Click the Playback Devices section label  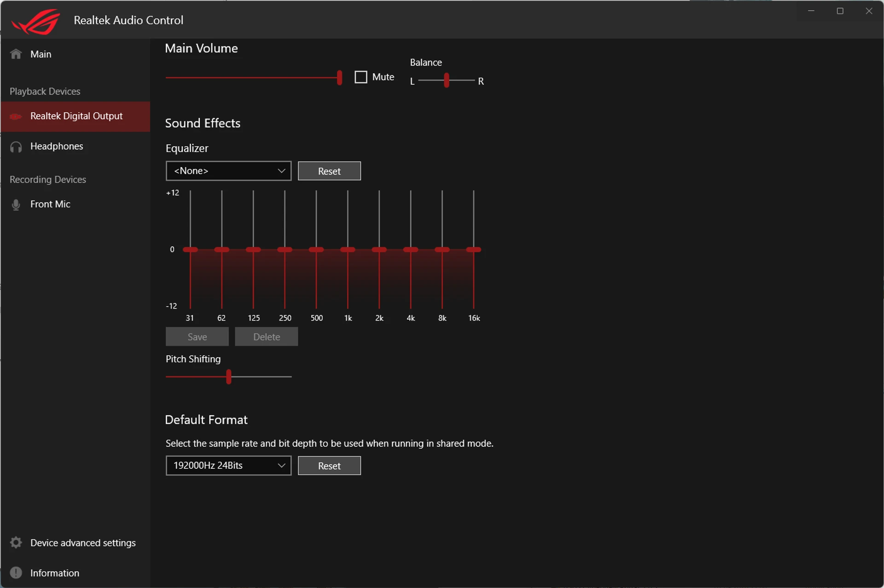point(45,91)
